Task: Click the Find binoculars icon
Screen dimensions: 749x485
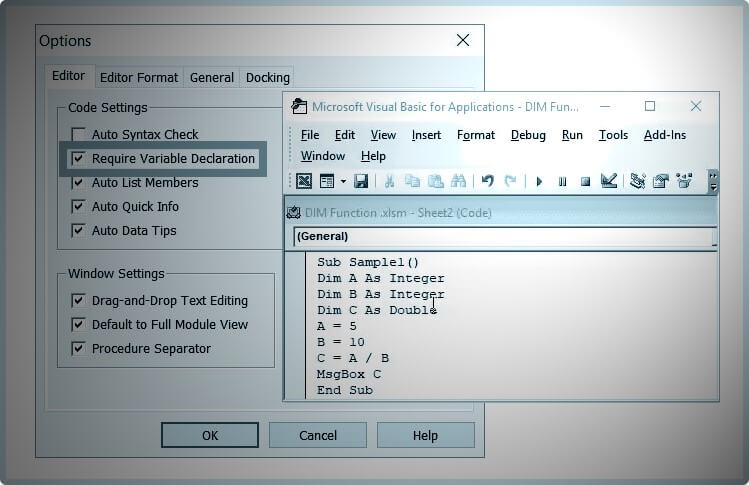Action: tap(459, 181)
